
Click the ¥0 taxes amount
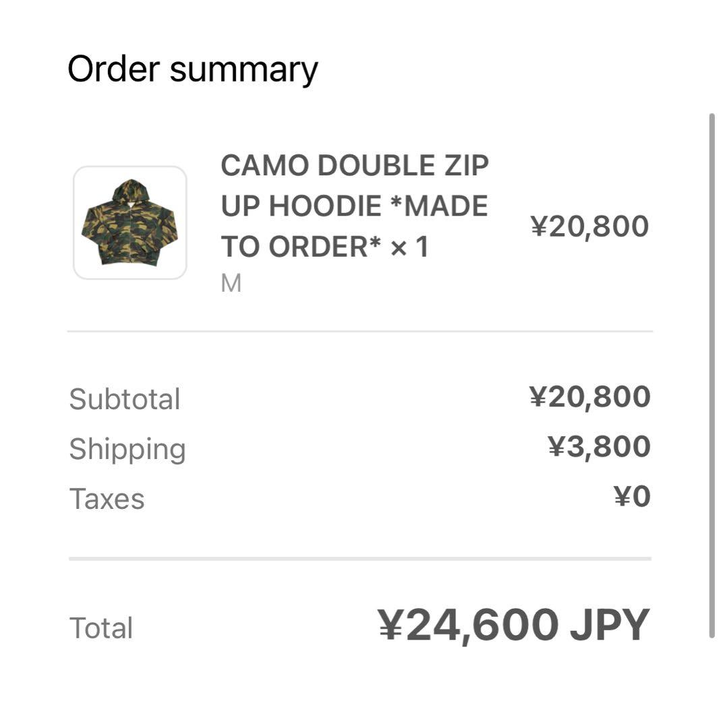632,497
